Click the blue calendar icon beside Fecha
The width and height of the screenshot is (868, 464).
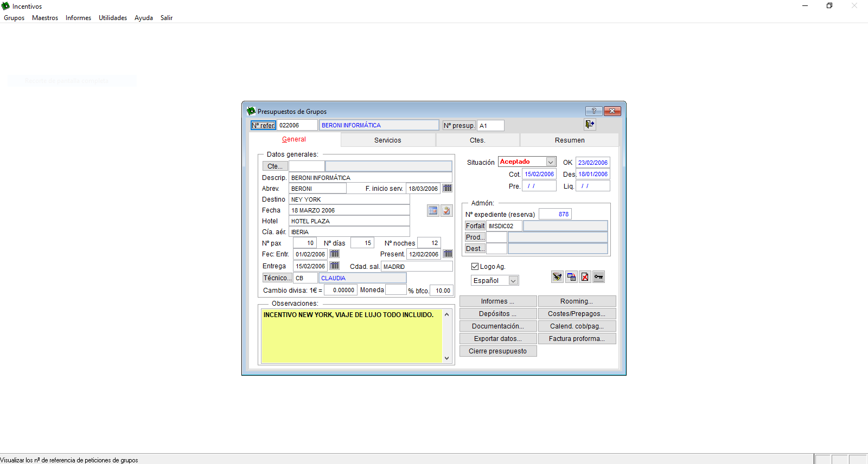433,211
